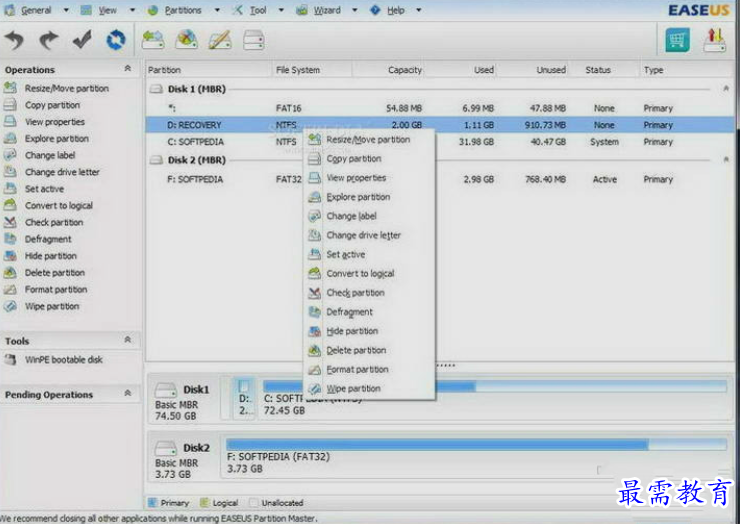Click View properties in the Operations sidebar
740x524 pixels.
pos(55,122)
